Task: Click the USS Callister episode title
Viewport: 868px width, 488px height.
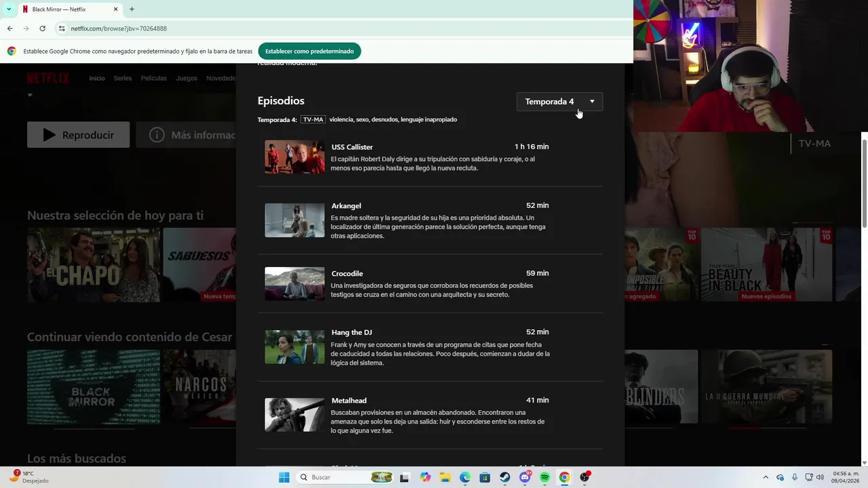Action: click(352, 147)
